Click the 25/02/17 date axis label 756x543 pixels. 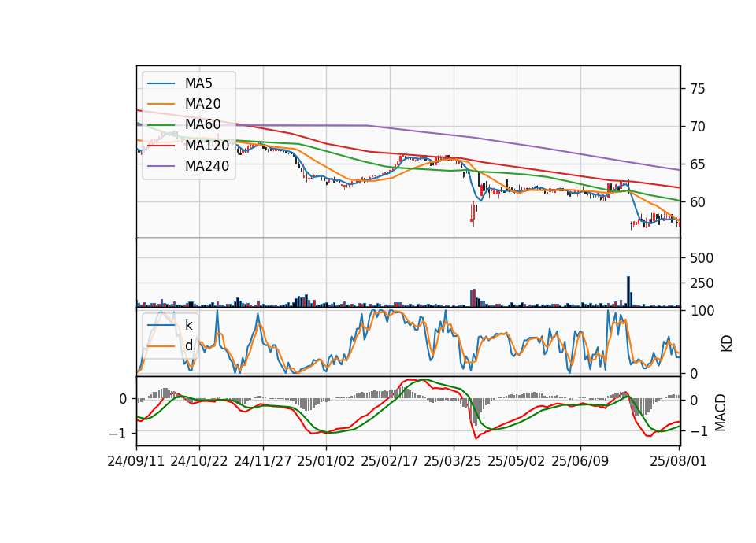pos(390,461)
